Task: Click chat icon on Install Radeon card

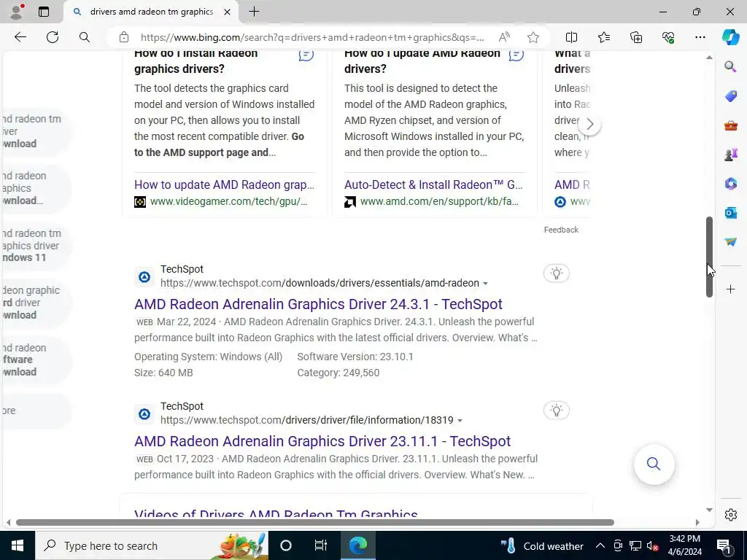Action: [x=306, y=55]
